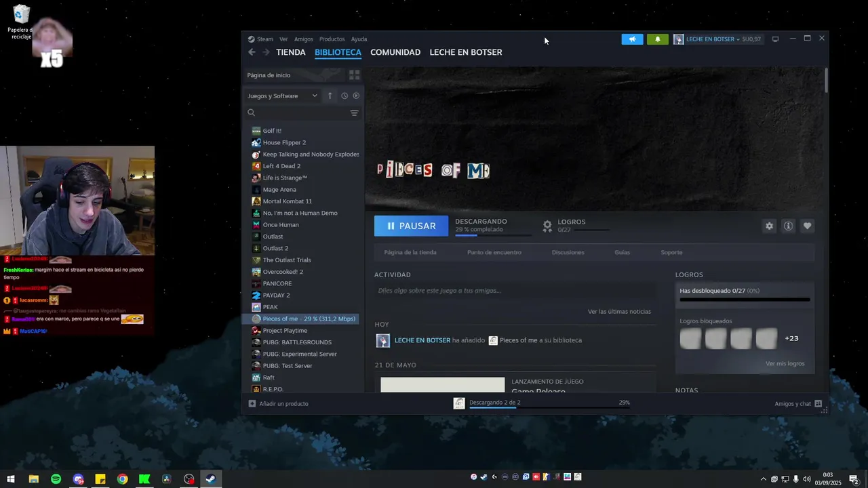Open the Windows Start menu

coord(11,479)
